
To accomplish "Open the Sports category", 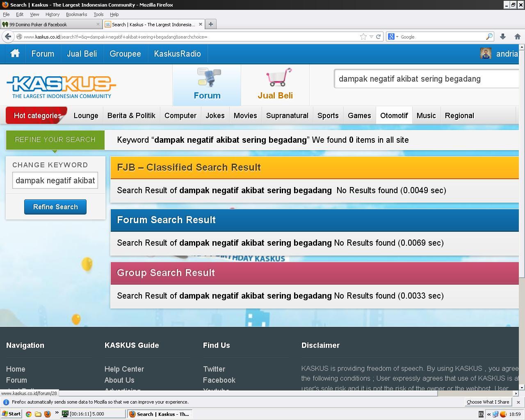I will coord(328,116).
